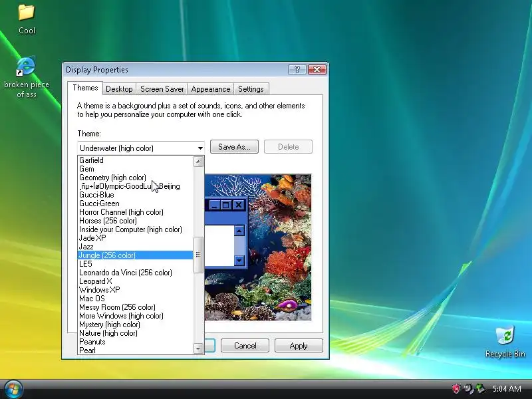This screenshot has width=532, height=399.
Task: Choose the Pearl theme
Action: pos(136,350)
